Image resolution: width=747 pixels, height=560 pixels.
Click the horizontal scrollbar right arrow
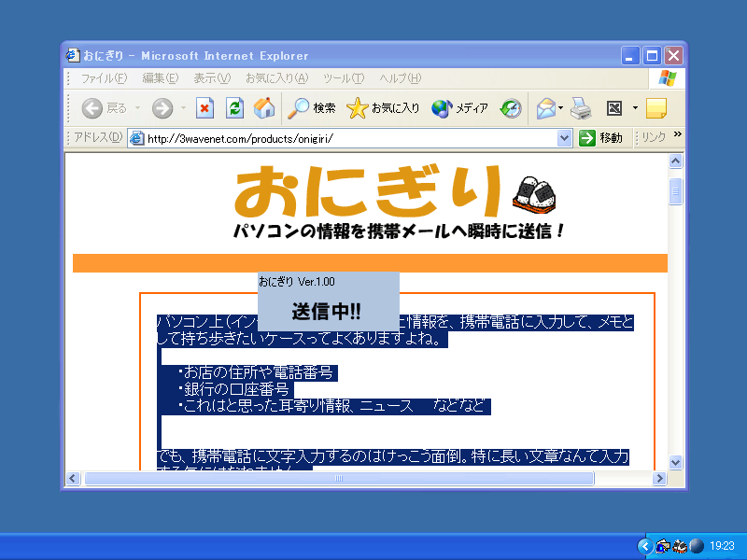[659, 478]
